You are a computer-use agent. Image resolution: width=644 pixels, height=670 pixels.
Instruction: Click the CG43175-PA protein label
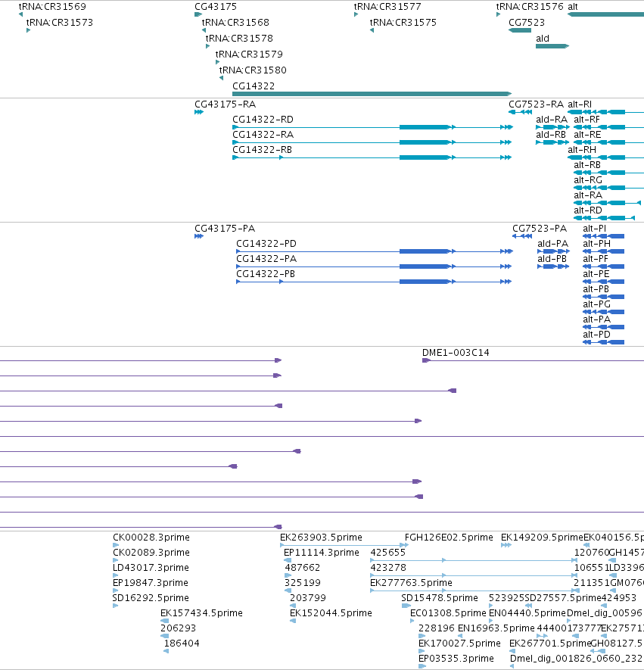225,228
